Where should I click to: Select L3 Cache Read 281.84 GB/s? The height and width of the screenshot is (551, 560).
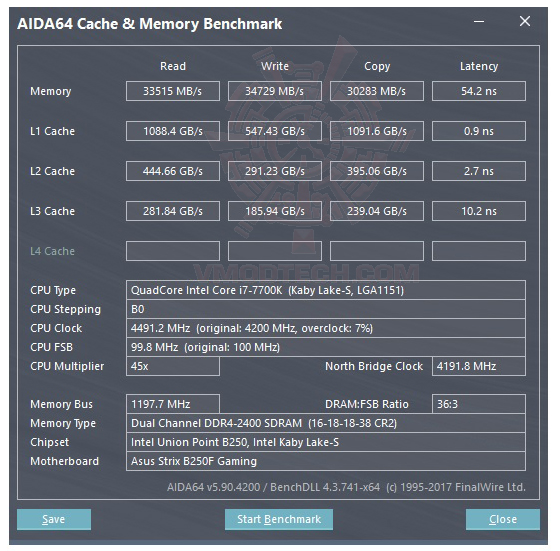tap(173, 211)
